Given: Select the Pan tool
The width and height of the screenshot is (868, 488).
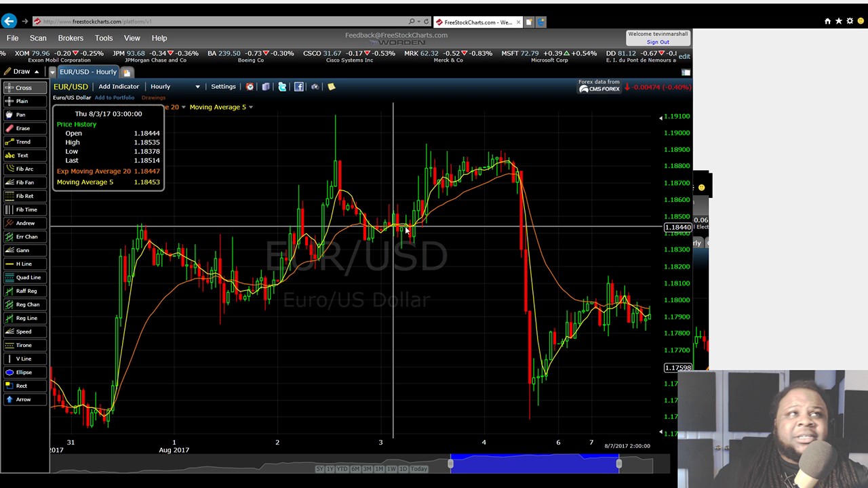Looking at the screenshot, I should click(24, 115).
